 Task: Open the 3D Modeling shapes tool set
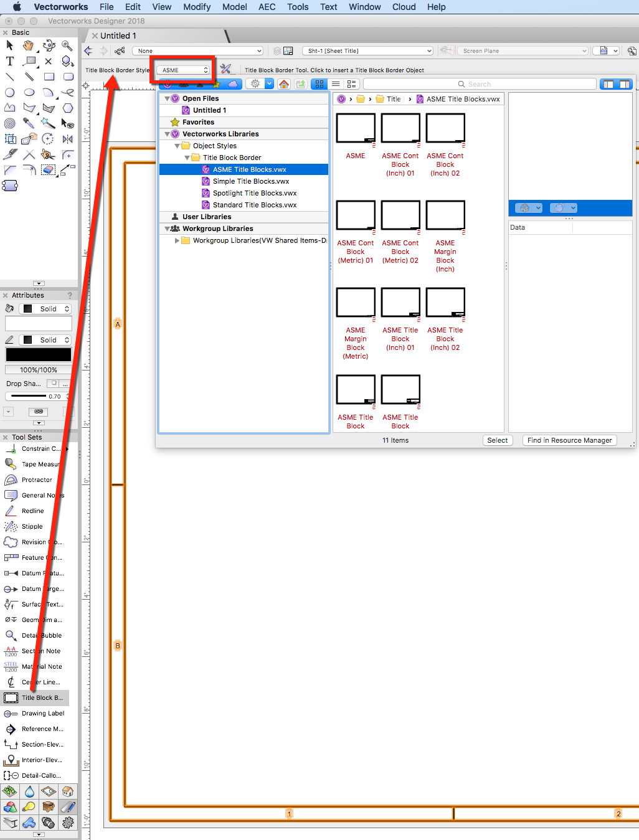click(x=9, y=807)
